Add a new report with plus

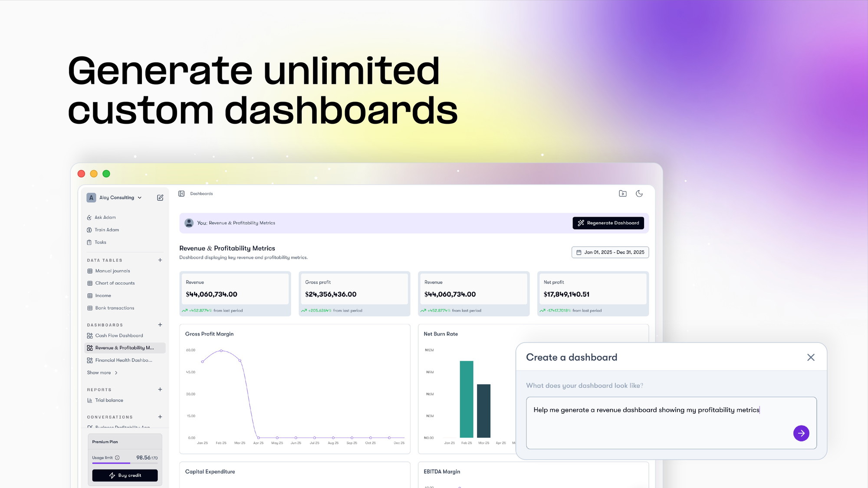(160, 389)
